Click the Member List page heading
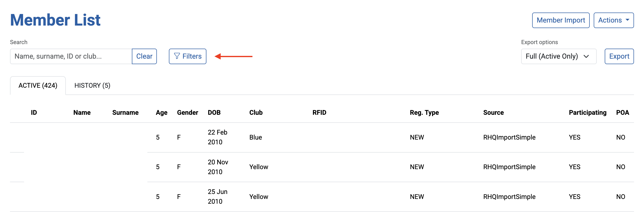Viewport: 644px width, 217px height. pos(55,20)
